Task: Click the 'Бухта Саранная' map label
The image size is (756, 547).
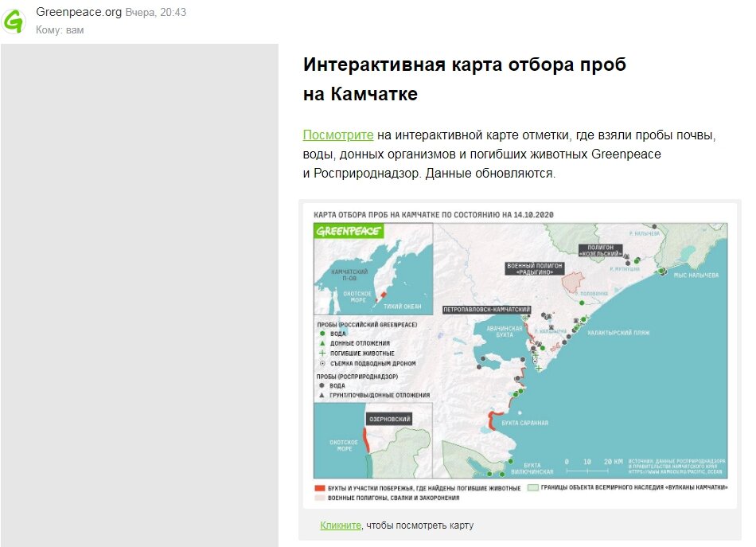Action: pos(524,423)
